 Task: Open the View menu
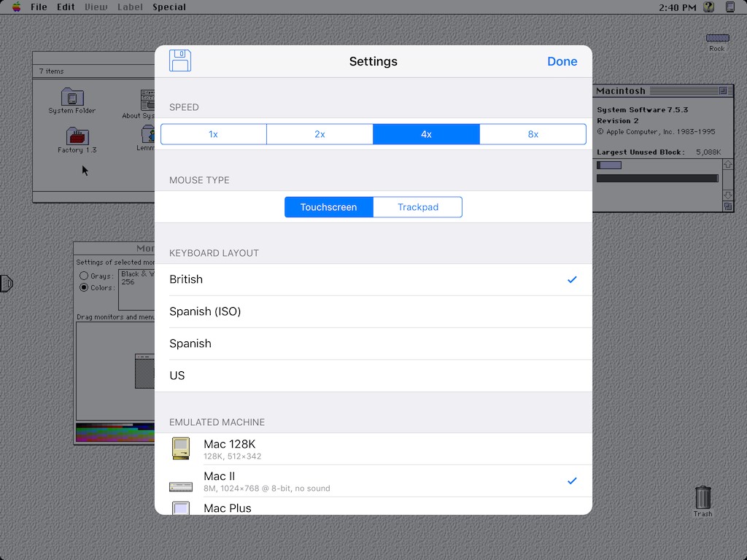tap(96, 7)
